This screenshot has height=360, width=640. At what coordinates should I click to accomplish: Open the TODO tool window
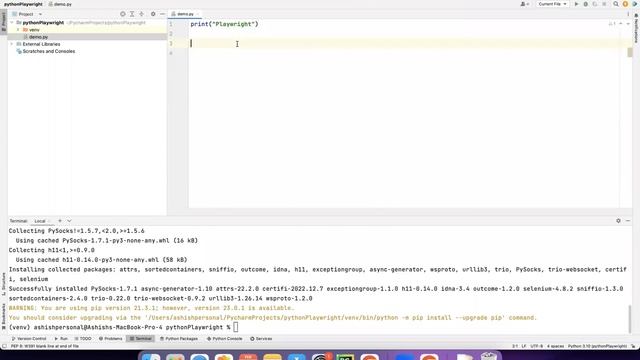coord(83,339)
